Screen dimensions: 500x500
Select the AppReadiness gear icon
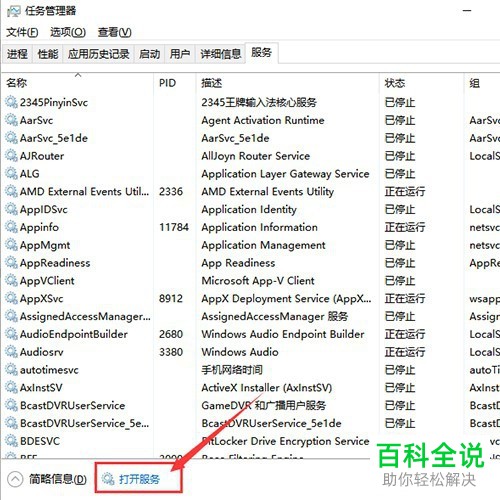coord(11,263)
